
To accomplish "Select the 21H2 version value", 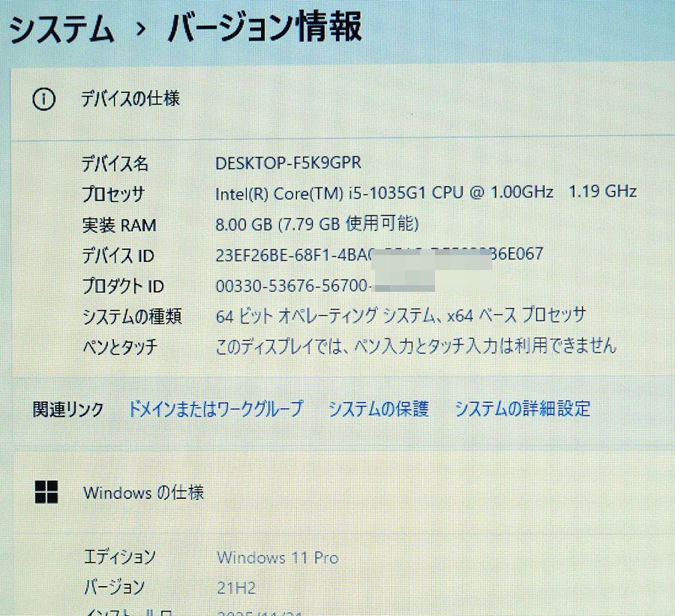I will [236, 588].
